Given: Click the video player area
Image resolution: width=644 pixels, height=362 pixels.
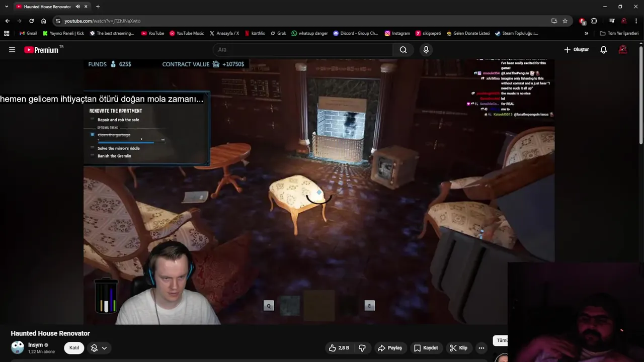Looking at the screenshot, I should coord(319,192).
